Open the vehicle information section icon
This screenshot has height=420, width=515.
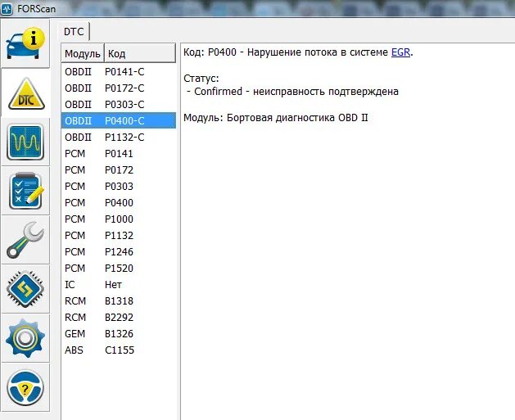(25, 43)
